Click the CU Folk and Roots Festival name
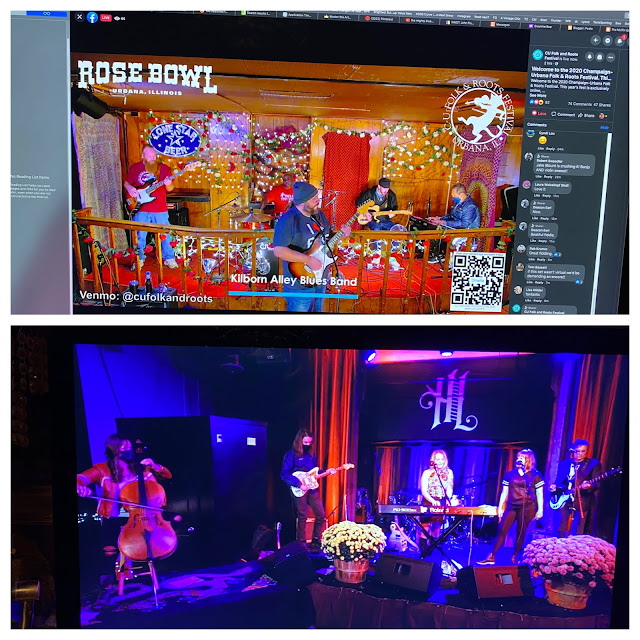This screenshot has width=640, height=640. click(x=561, y=56)
